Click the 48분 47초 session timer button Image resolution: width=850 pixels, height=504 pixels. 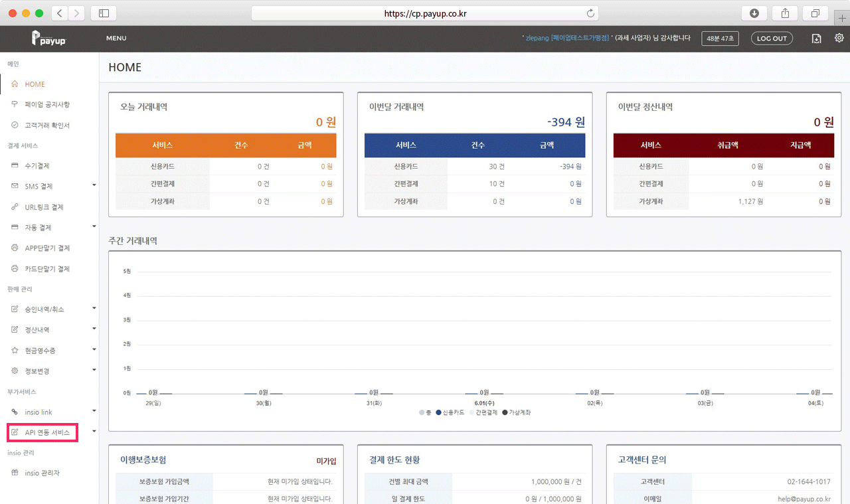721,39
